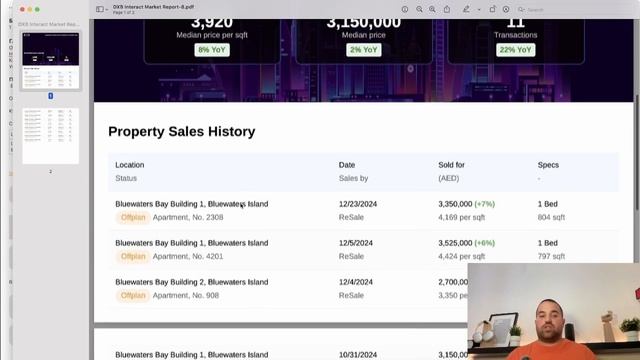Select page 1 thumbnail in sidebar
Viewport: 640px width, 360px height.
pos(51,60)
